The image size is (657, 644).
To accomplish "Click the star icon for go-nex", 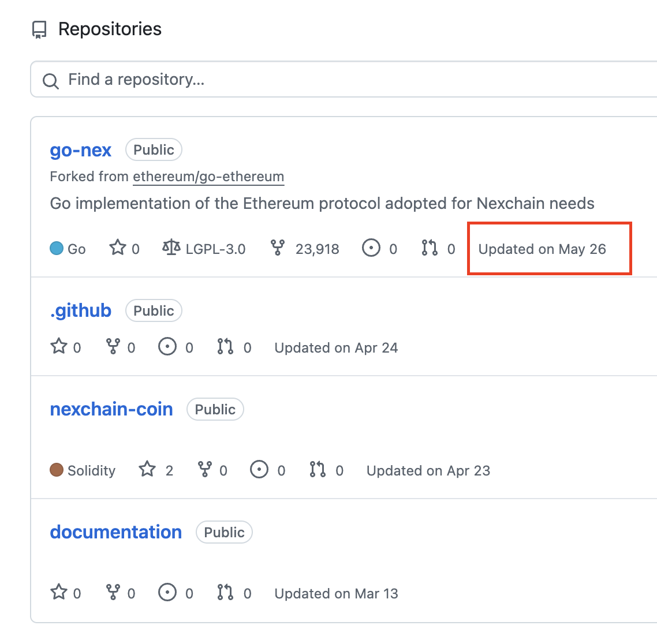I will [x=118, y=248].
